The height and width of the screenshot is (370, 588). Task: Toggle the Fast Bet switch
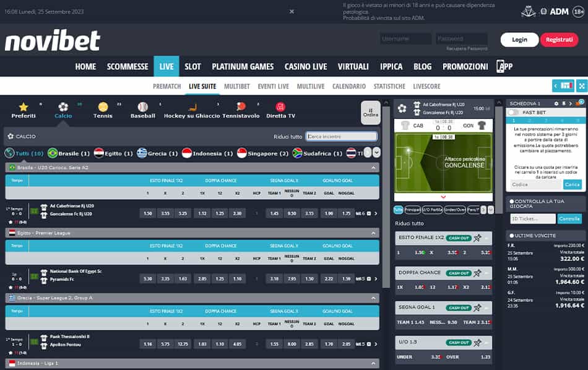pos(513,113)
